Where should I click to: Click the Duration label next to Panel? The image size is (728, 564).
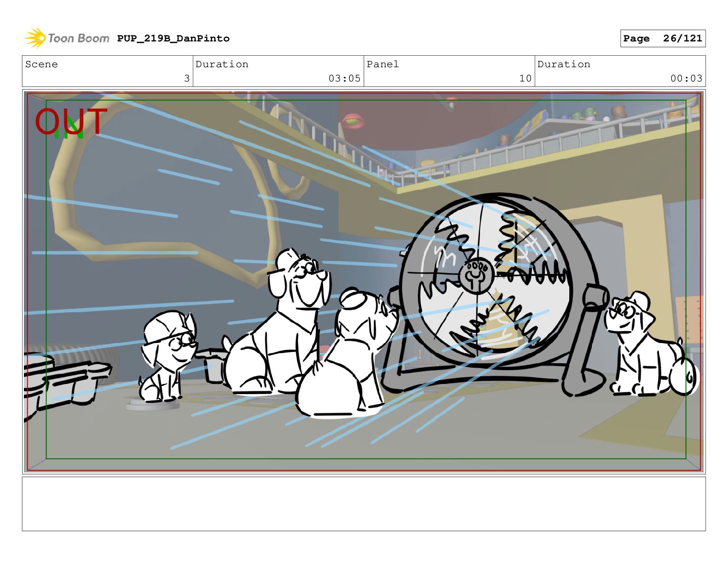[x=564, y=64]
